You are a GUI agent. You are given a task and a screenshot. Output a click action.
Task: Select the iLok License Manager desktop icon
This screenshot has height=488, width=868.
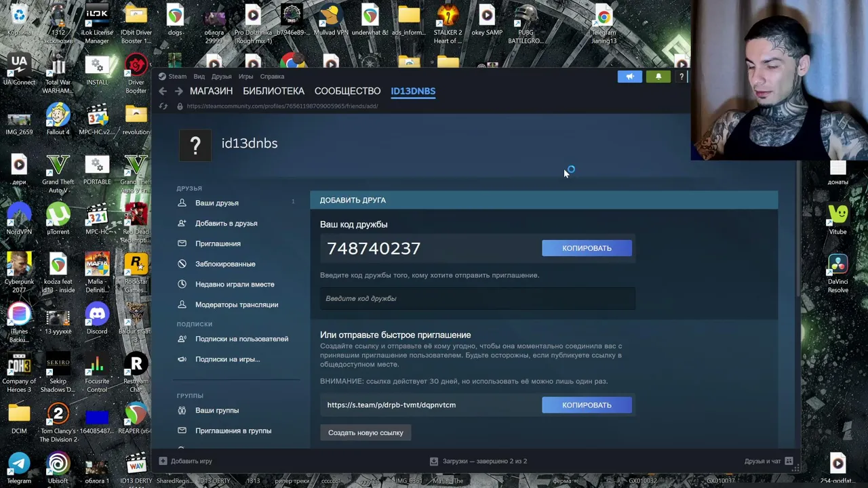coord(97,24)
